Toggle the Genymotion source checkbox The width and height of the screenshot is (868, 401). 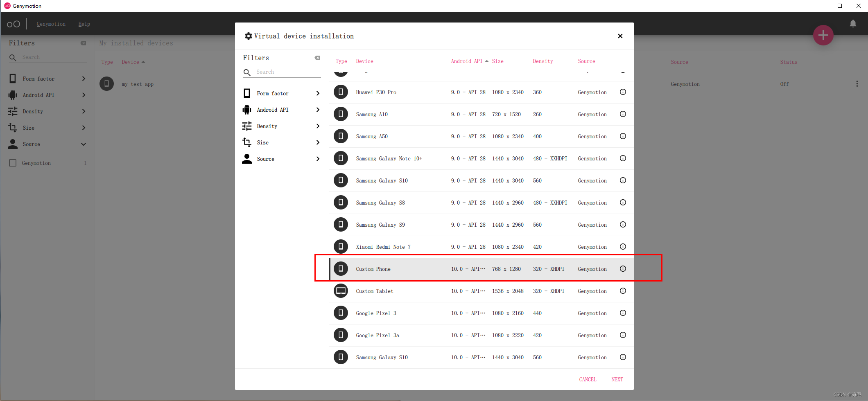pos(13,163)
